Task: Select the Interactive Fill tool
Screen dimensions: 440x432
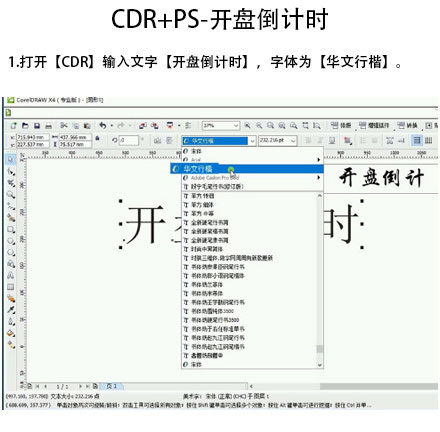Action: (x=11, y=345)
